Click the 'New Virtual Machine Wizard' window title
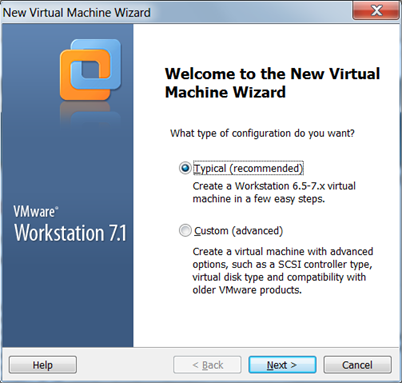This screenshot has width=402, height=383. [x=77, y=13]
